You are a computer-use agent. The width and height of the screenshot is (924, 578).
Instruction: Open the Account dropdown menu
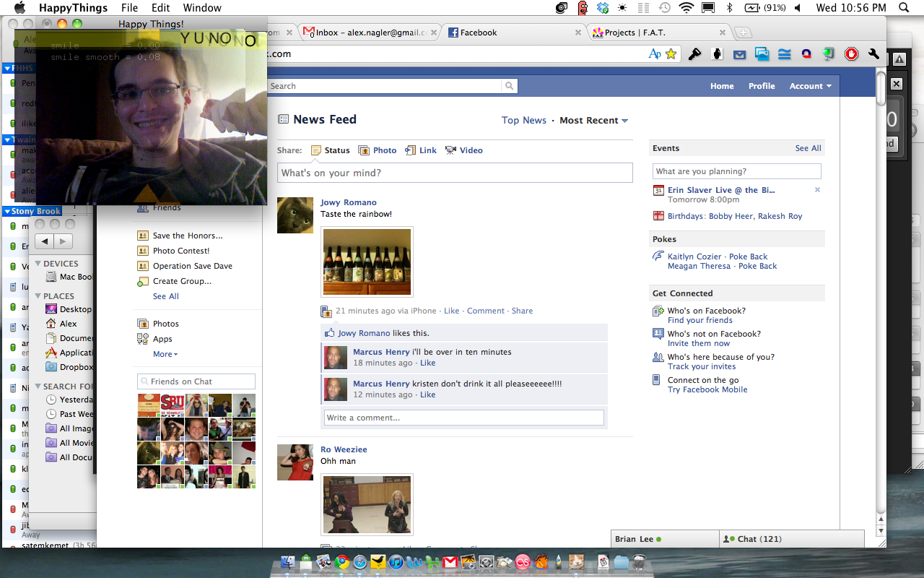(x=810, y=86)
